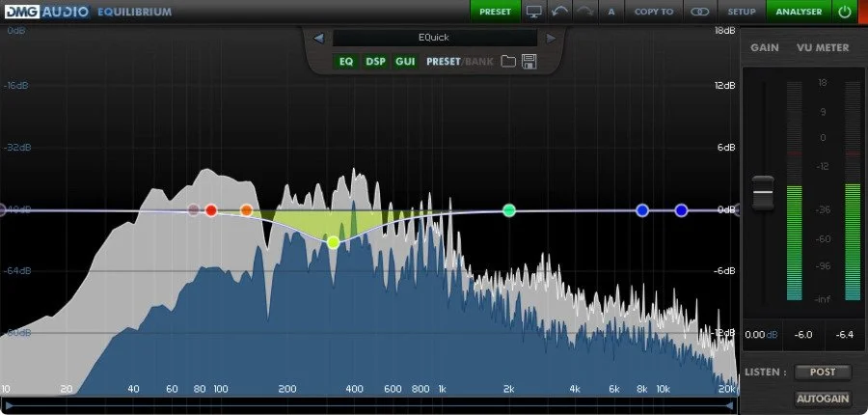Click the 1k frequency axis label

tap(442, 389)
